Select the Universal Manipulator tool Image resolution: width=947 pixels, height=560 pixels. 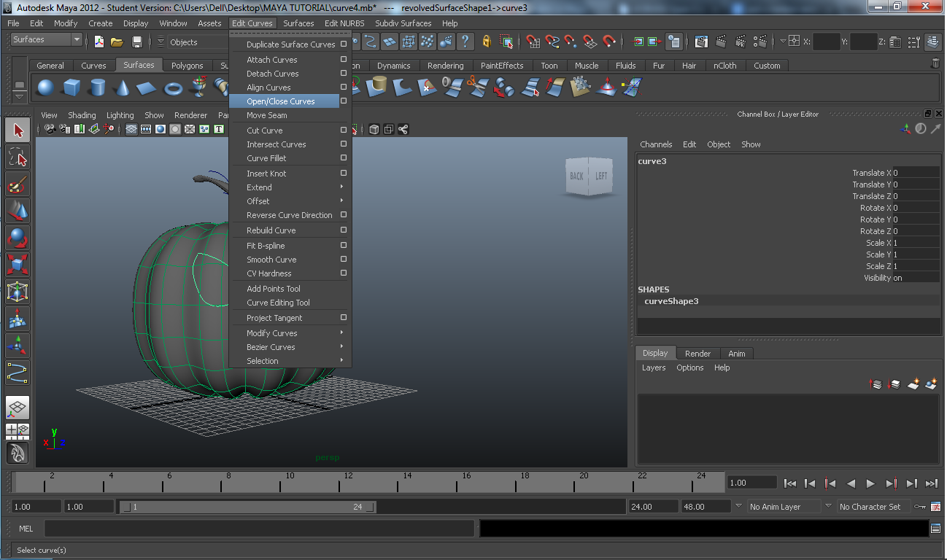pos(18,292)
